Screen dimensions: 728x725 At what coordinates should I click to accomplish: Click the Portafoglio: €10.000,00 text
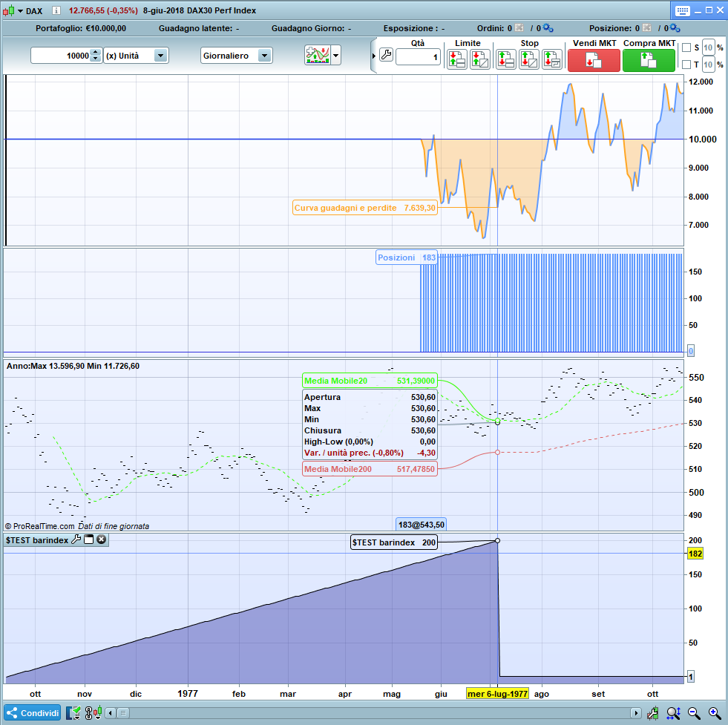[81, 28]
